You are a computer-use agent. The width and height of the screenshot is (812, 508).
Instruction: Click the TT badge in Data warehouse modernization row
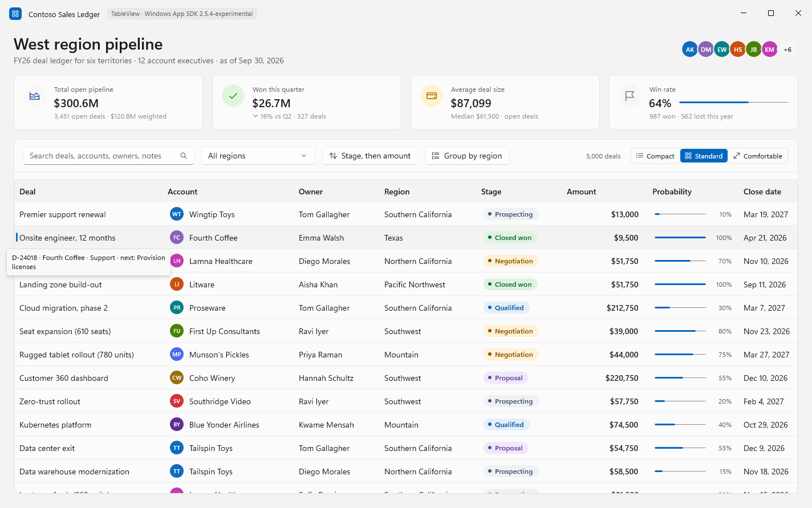point(177,472)
